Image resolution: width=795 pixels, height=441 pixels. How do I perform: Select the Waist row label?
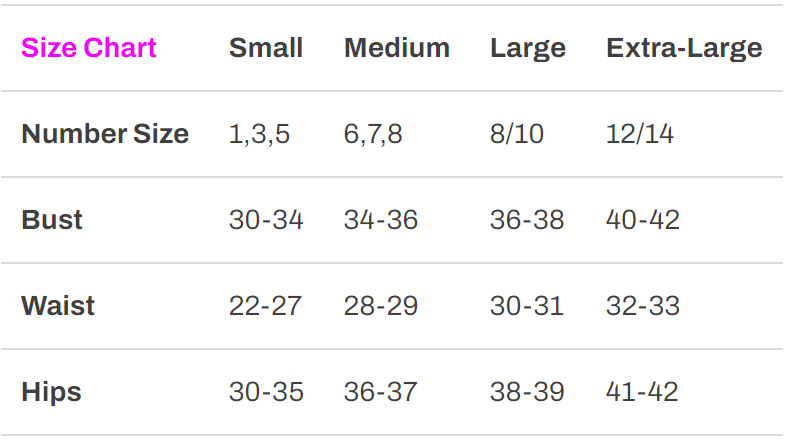tap(58, 306)
